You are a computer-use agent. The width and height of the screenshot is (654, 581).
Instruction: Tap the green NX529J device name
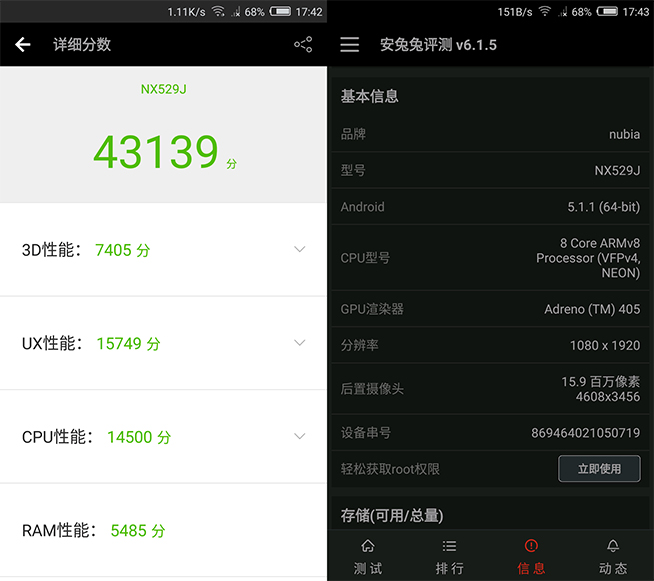point(163,89)
